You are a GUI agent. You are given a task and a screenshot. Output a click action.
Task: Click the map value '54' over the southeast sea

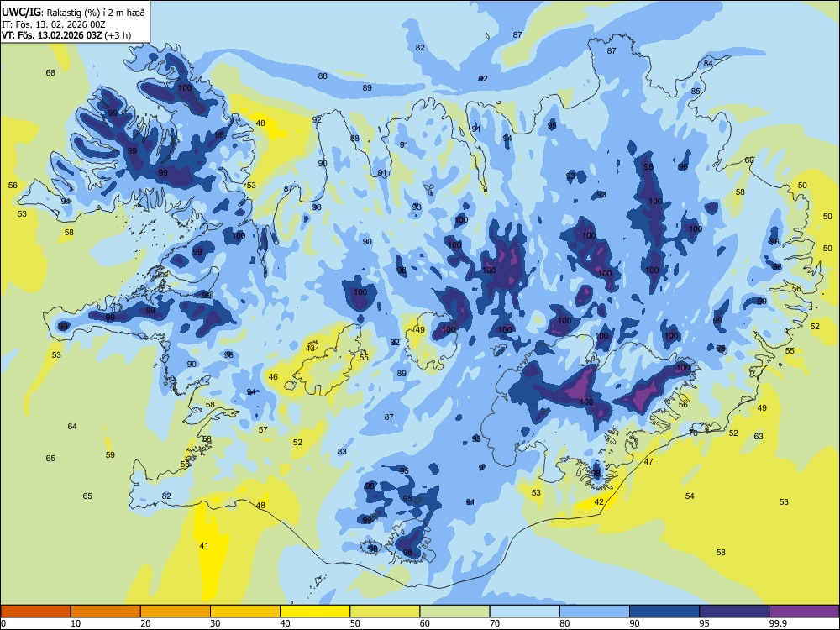click(x=690, y=496)
